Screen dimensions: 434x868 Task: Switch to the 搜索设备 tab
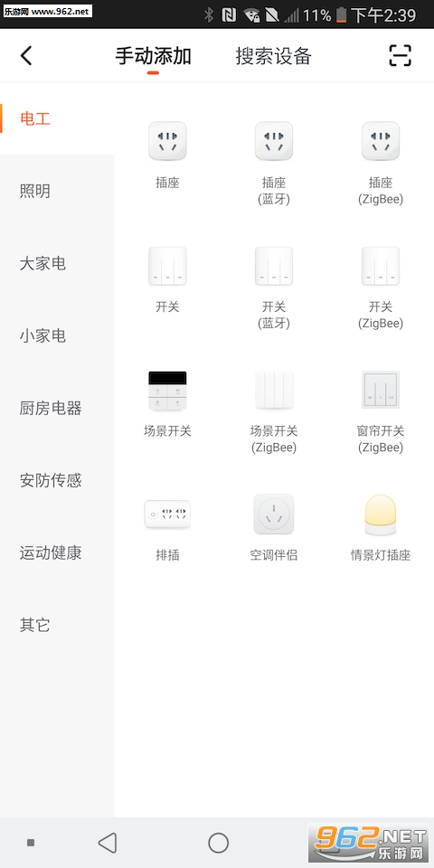coord(274,56)
